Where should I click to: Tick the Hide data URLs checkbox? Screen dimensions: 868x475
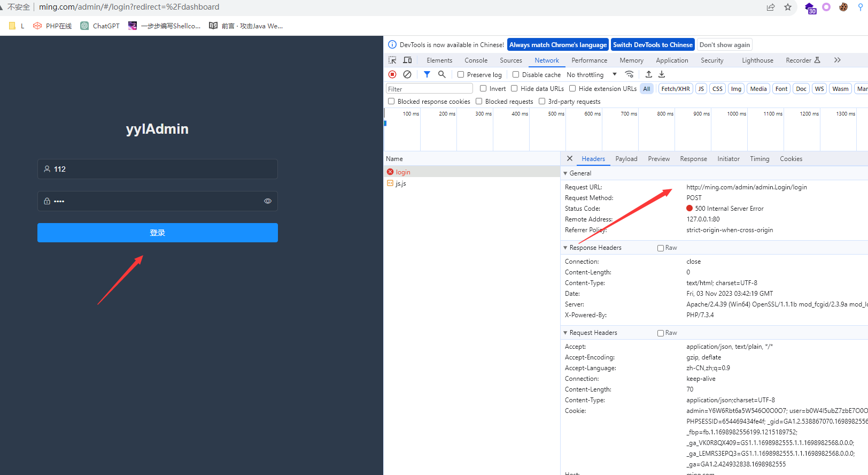pos(514,89)
